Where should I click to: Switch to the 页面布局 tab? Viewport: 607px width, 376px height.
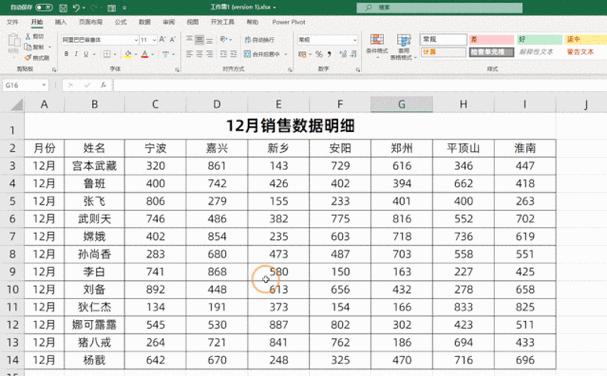pyautogui.click(x=91, y=22)
